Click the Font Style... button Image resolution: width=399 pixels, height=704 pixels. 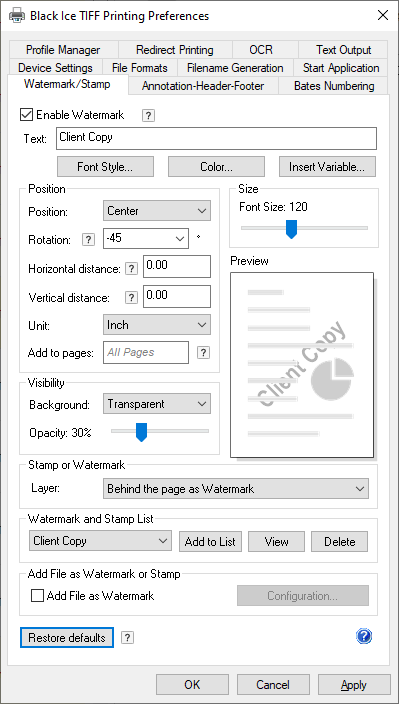click(x=105, y=167)
